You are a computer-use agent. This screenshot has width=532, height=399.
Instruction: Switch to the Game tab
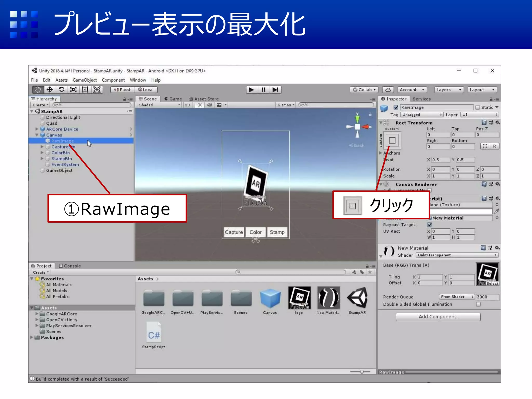pos(173,99)
